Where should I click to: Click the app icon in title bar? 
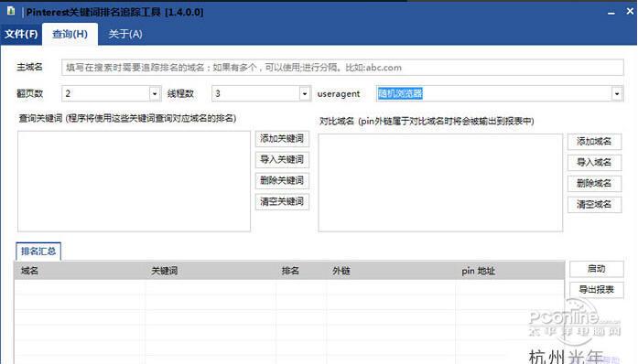11,11
